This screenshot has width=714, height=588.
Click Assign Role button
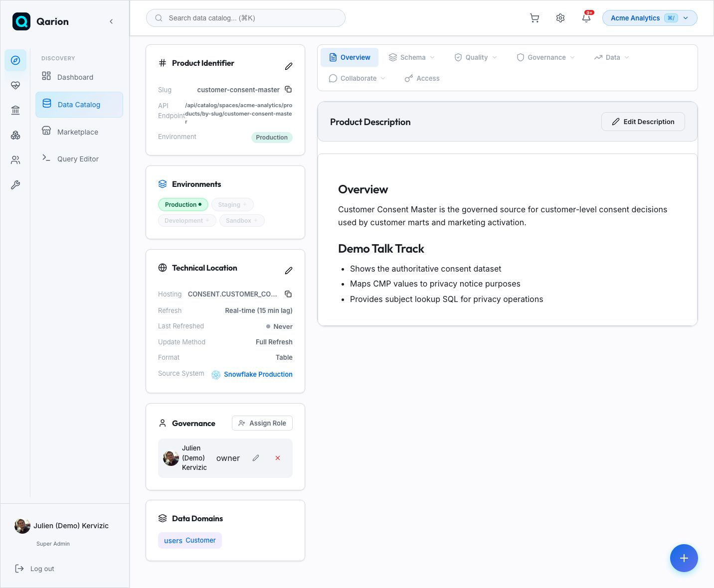click(x=262, y=423)
